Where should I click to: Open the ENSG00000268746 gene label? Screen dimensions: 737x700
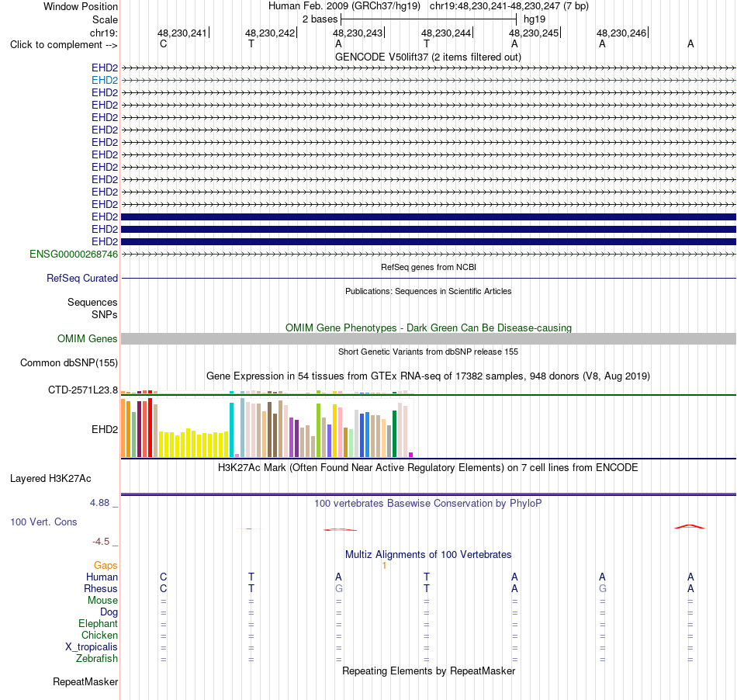coord(74,255)
